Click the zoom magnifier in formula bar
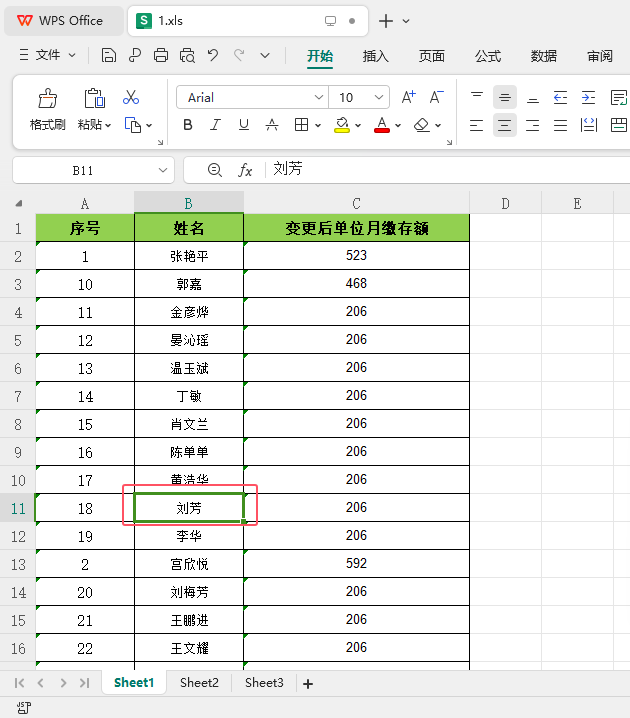 (215, 170)
